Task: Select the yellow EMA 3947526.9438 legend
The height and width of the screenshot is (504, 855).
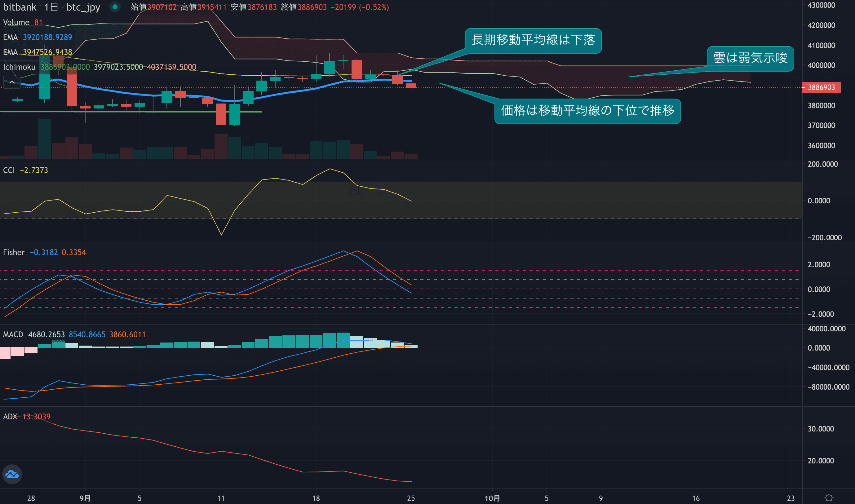Action: tap(38, 52)
